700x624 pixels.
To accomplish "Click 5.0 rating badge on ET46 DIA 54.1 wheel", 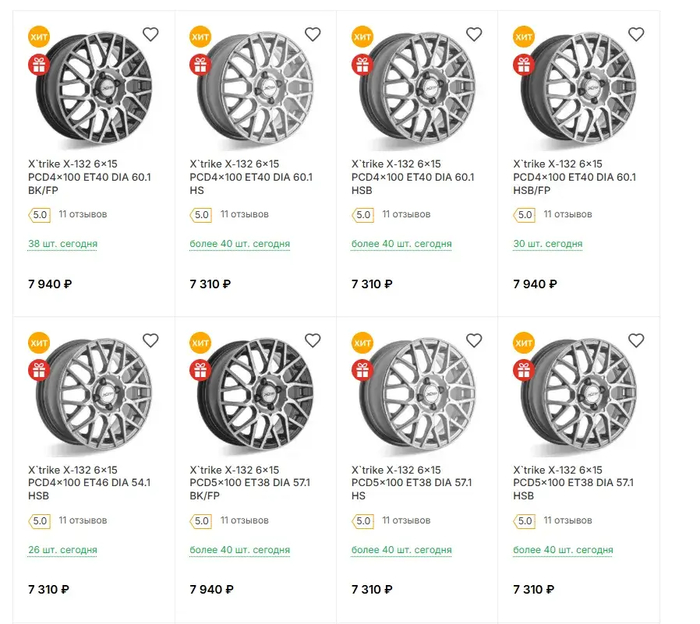I will tap(39, 520).
